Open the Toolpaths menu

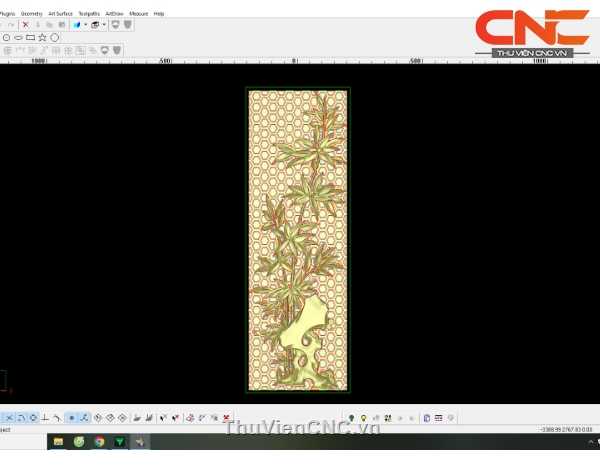pos(88,13)
